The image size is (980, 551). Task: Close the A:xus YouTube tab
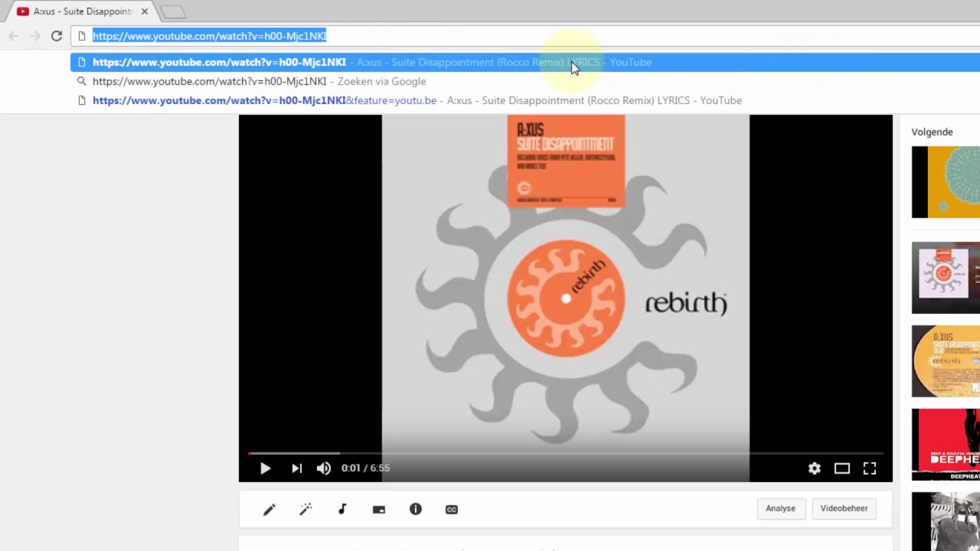(x=144, y=11)
